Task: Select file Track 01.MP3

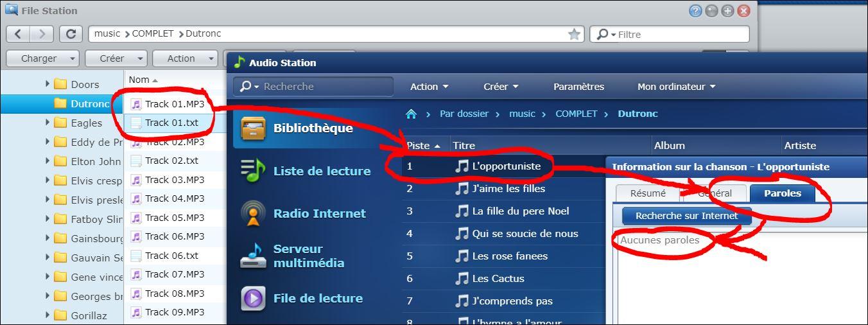Action: point(175,104)
